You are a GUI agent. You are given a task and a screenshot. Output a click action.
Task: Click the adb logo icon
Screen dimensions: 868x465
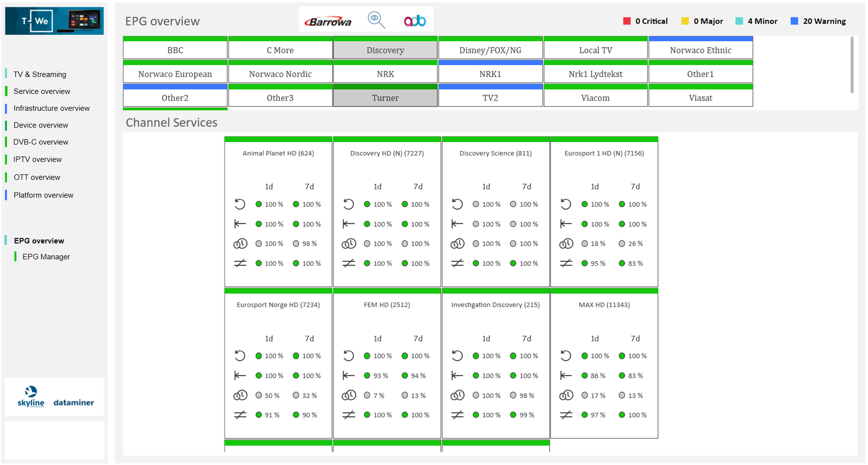coord(415,20)
